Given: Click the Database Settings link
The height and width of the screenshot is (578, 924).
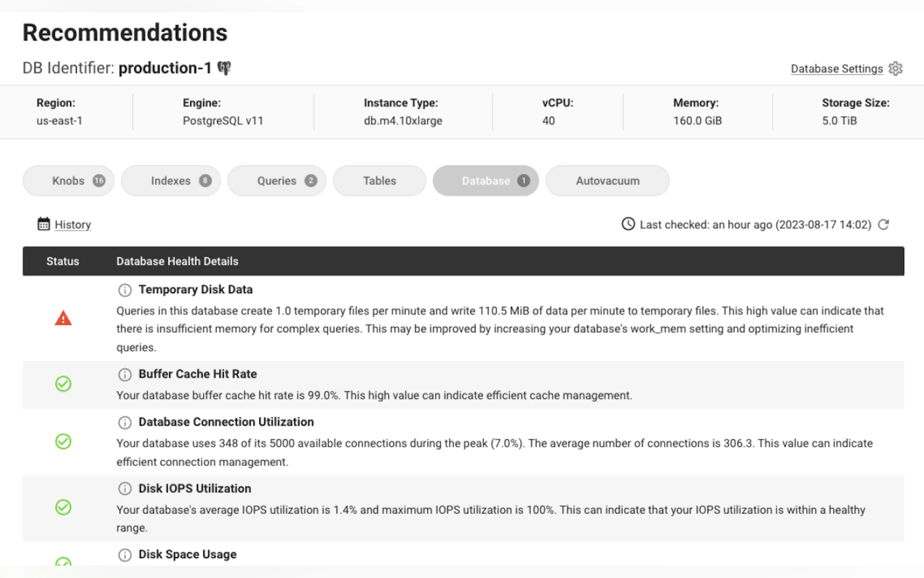Looking at the screenshot, I should point(837,69).
